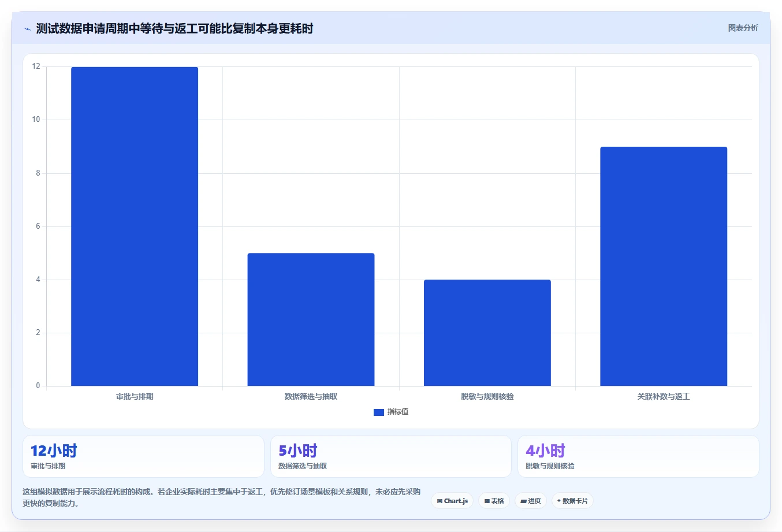Select the 关联补数与返工 bar in chart
The image size is (782, 532).
(664, 266)
